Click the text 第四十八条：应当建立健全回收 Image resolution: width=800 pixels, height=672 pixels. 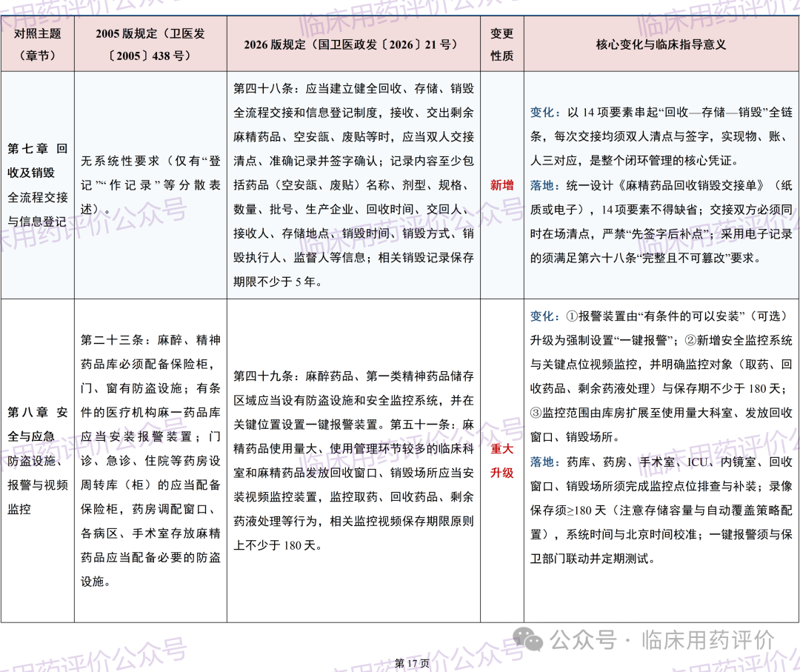(x=317, y=88)
